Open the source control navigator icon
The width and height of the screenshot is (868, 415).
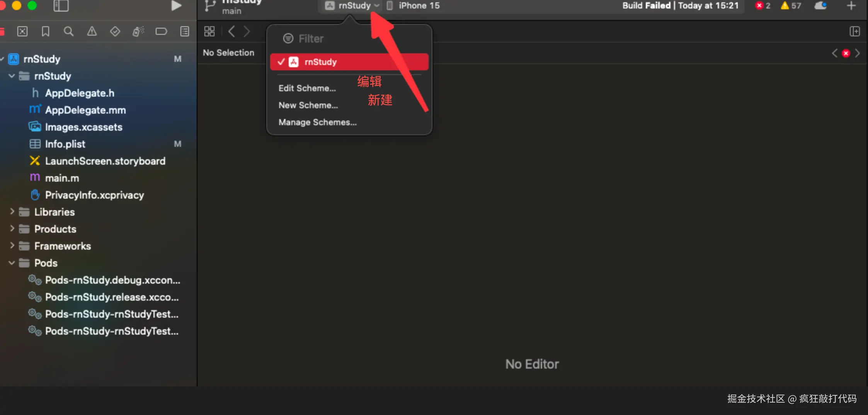[x=22, y=31]
